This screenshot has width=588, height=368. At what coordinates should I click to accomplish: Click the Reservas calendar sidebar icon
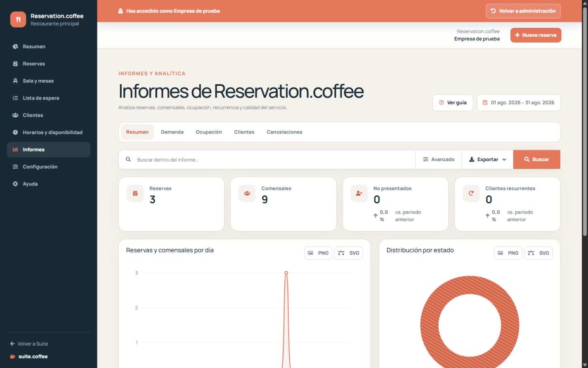tap(15, 64)
